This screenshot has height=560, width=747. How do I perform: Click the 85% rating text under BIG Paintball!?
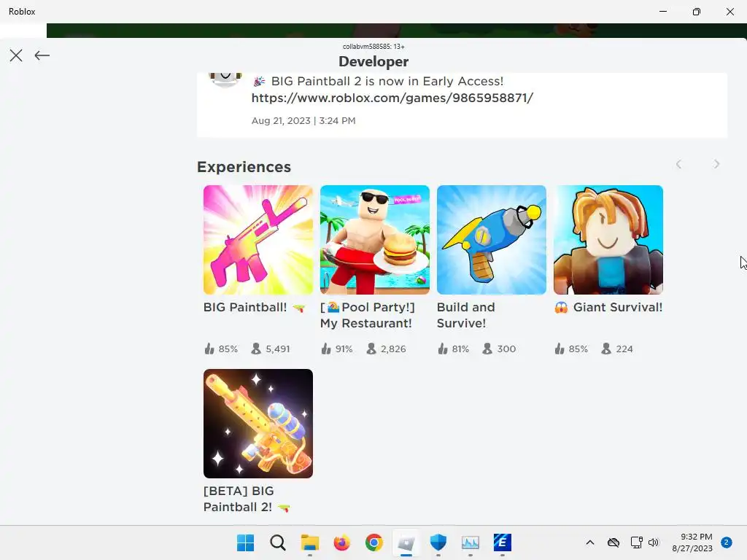pos(228,349)
